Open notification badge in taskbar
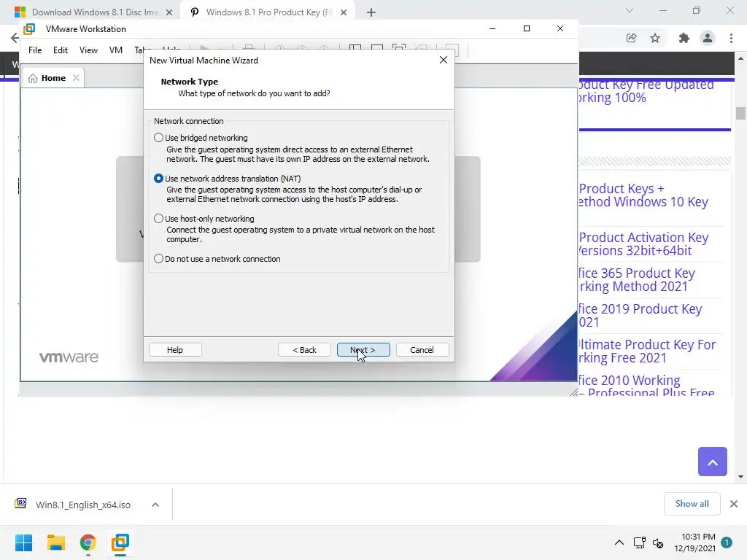Viewport: 747px width, 560px height. (x=727, y=542)
